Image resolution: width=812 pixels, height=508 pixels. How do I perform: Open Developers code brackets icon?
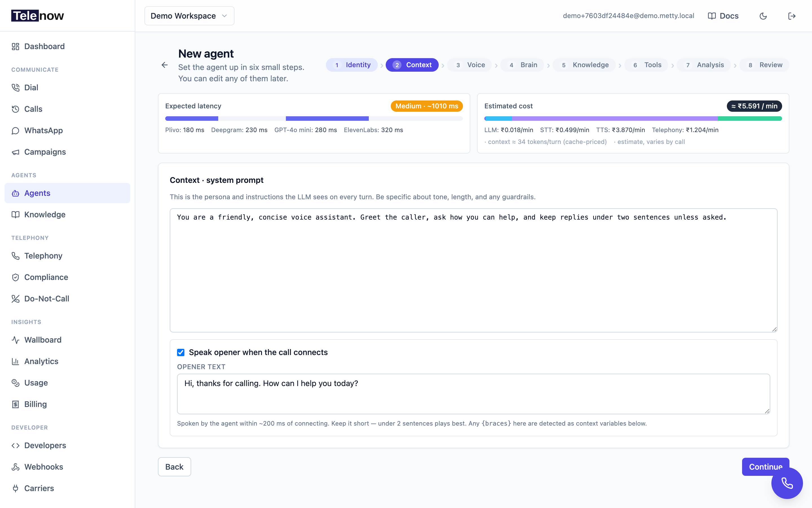tap(16, 446)
